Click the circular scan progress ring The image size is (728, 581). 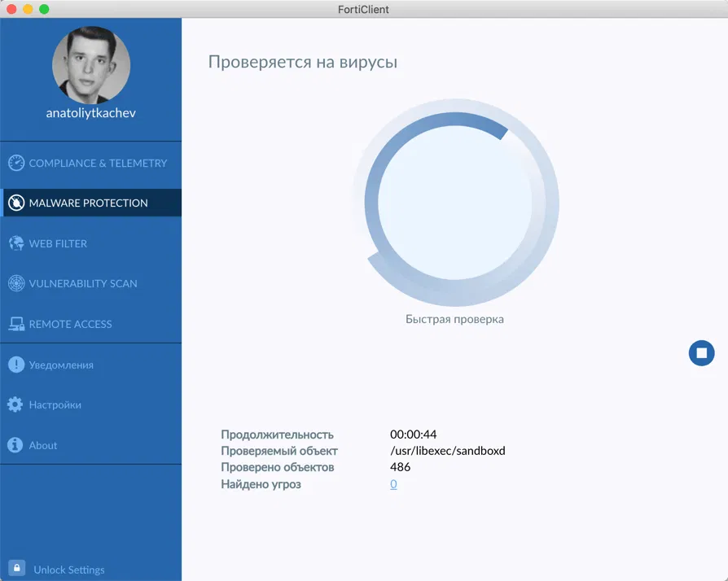[455, 203]
